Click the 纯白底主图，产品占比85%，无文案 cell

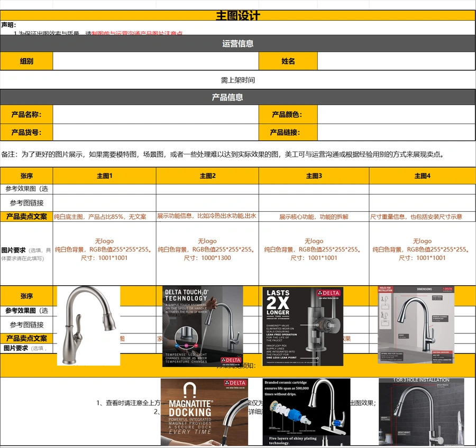pos(104,217)
